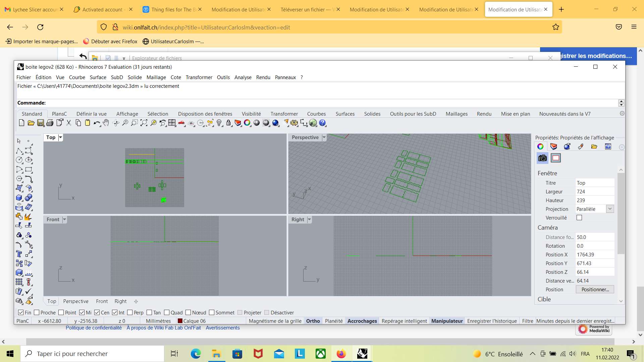
Task: Toggle the Proche object snap checkbox
Action: coord(37,312)
